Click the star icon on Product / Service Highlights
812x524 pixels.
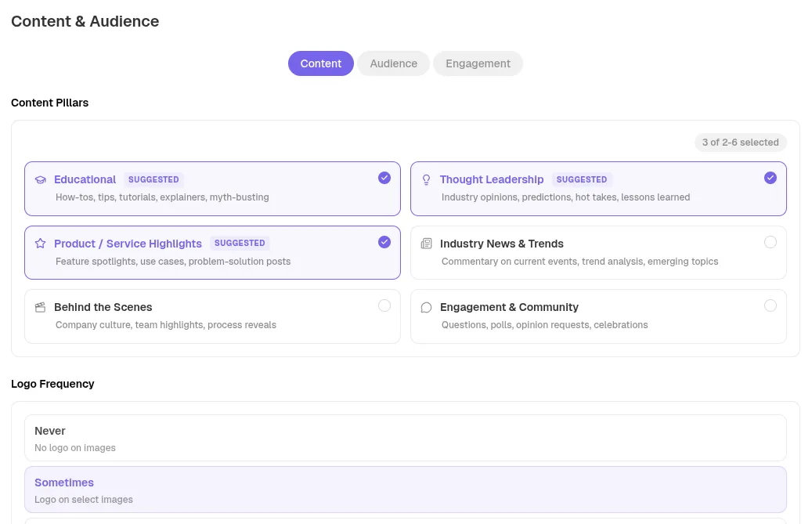point(40,244)
